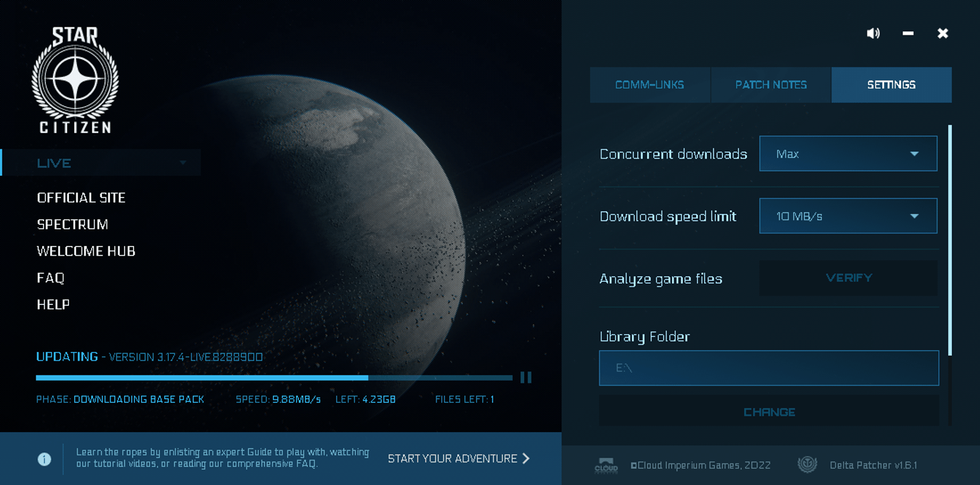Open the Patch Notes tab
Image resolution: width=980 pixels, height=485 pixels.
click(x=770, y=85)
